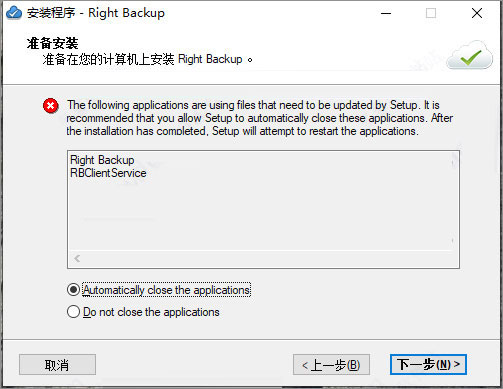Click the disabled maximize button in title bar
Screen dimensions: 503x389
(x=431, y=13)
